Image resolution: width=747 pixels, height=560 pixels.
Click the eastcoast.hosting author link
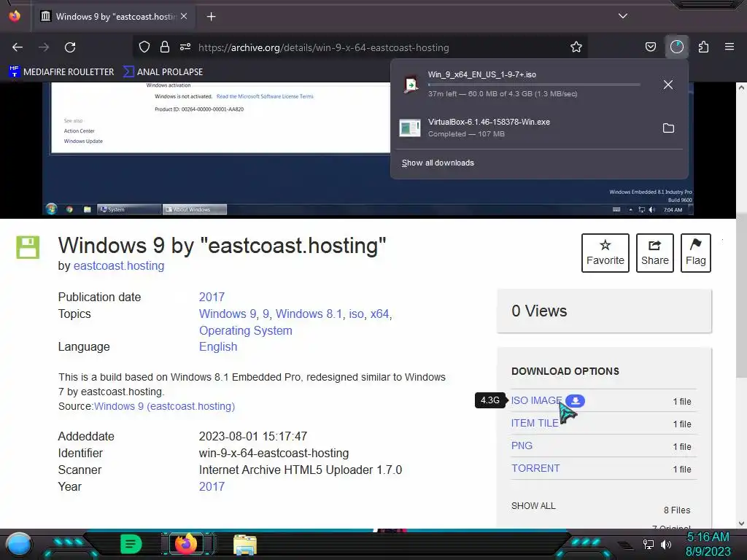point(119,265)
